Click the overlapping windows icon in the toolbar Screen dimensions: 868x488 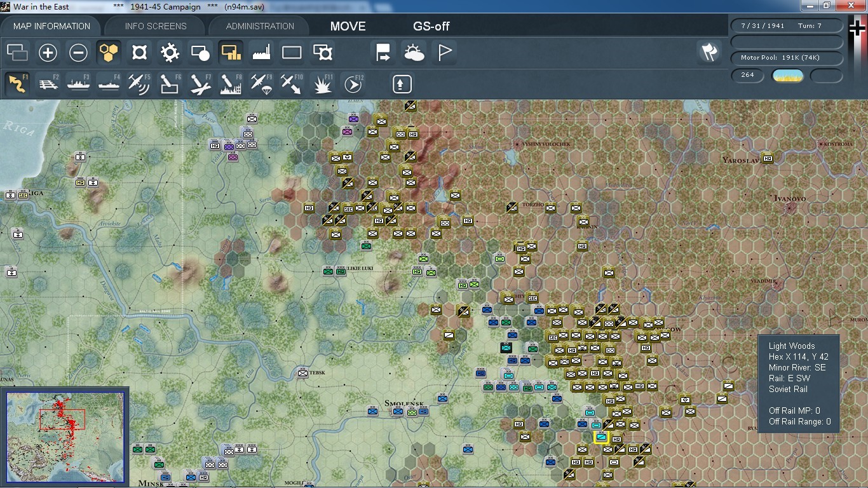17,52
